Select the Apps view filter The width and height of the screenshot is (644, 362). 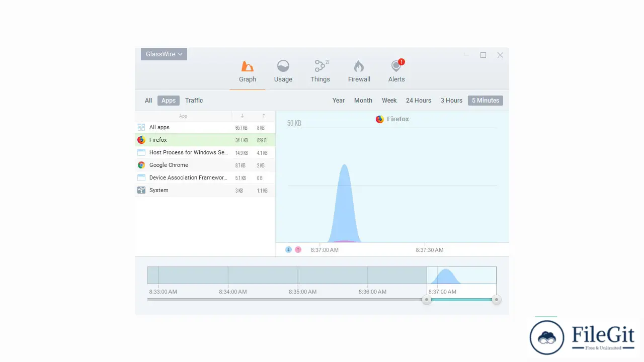click(x=169, y=101)
